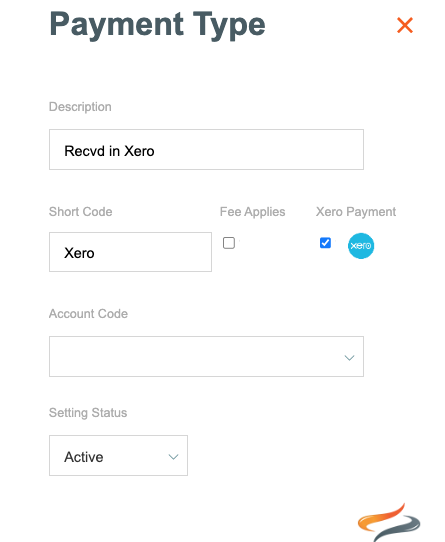The height and width of the screenshot is (542, 445).
Task: Click the orange swirl logo
Action: pyautogui.click(x=389, y=522)
